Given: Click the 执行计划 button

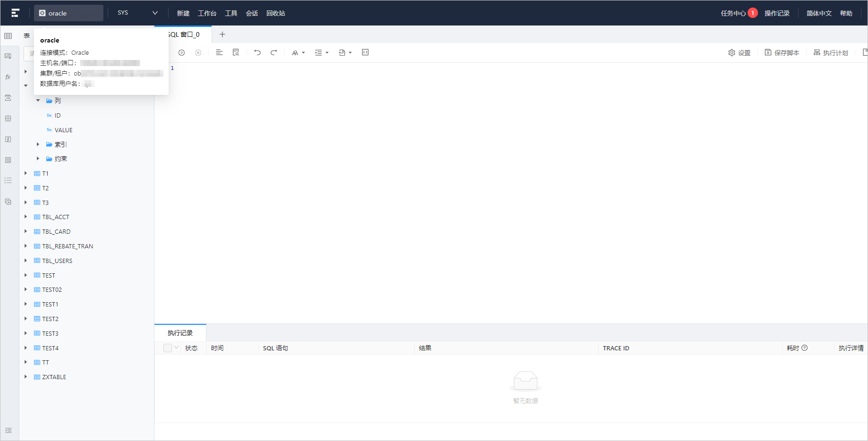Looking at the screenshot, I should click(x=831, y=53).
